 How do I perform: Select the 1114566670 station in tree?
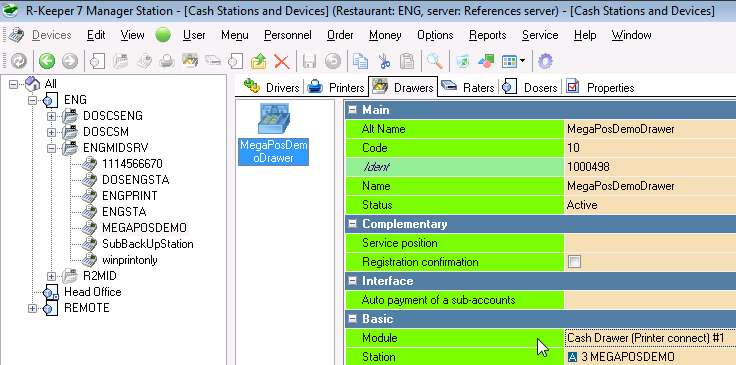tap(132, 164)
